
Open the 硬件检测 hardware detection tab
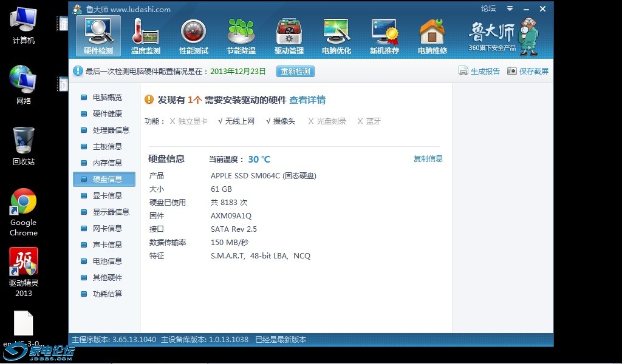pos(98,36)
